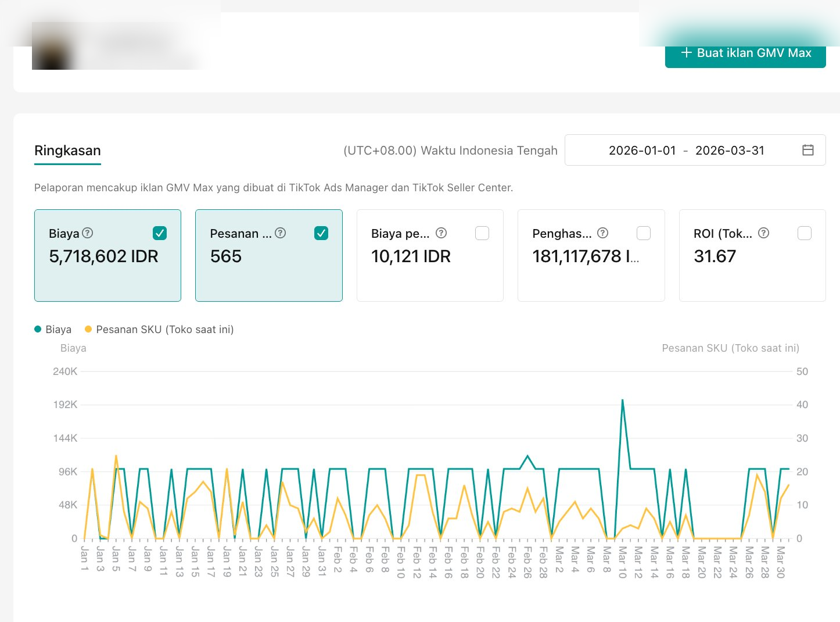This screenshot has width=840, height=622.
Task: Click the Jan 5 axis label
Action: 116,559
